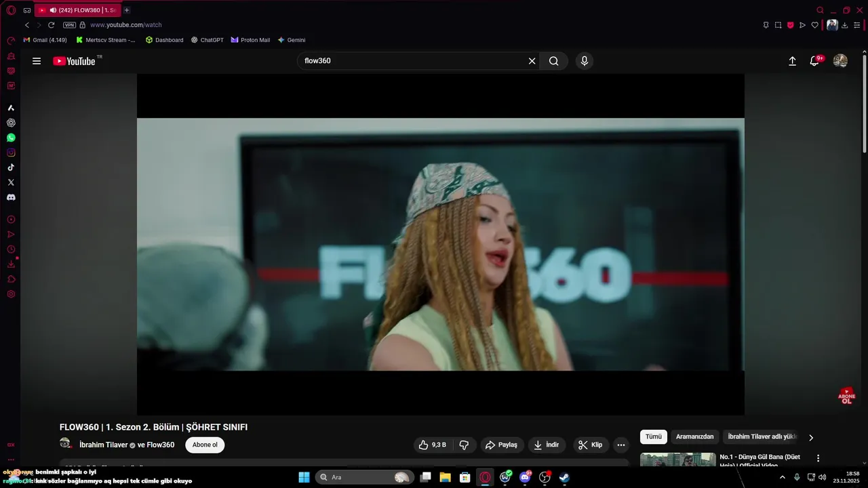Go back in browser history
The image size is (868, 488).
(x=27, y=25)
